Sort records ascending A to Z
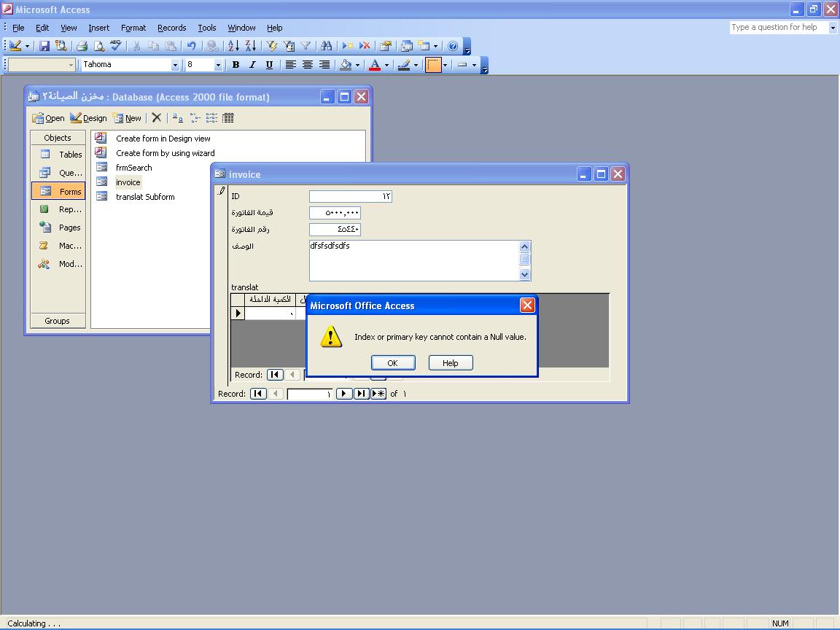Viewport: 840px width, 630px height. 233,46
